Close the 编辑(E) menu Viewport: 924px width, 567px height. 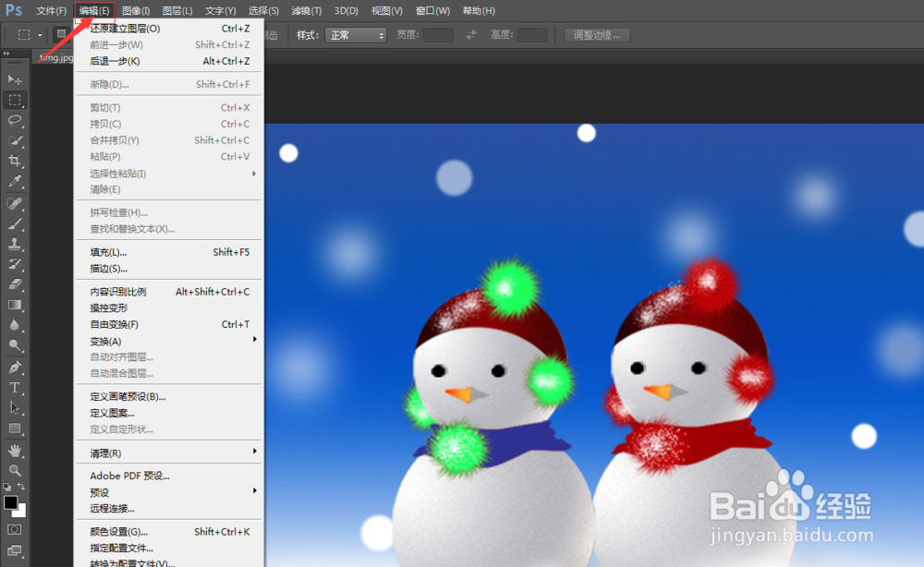(94, 10)
